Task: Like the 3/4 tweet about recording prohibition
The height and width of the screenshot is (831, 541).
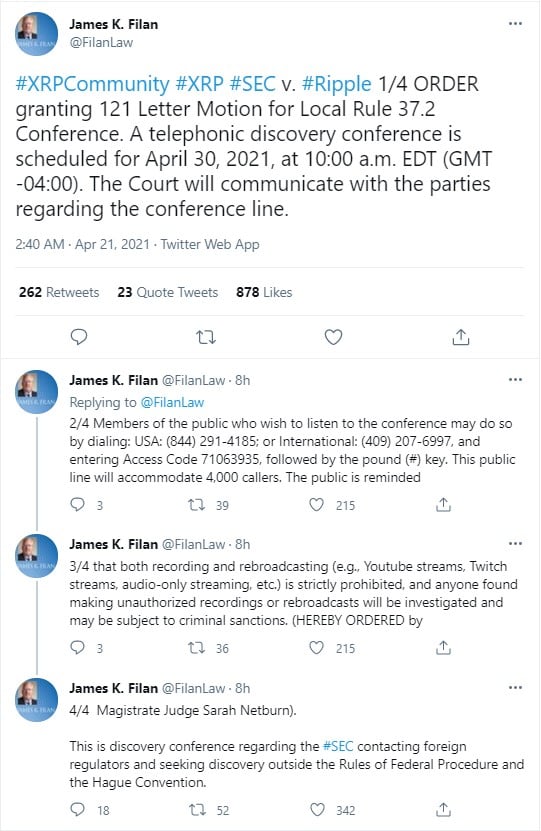Action: click(316, 647)
